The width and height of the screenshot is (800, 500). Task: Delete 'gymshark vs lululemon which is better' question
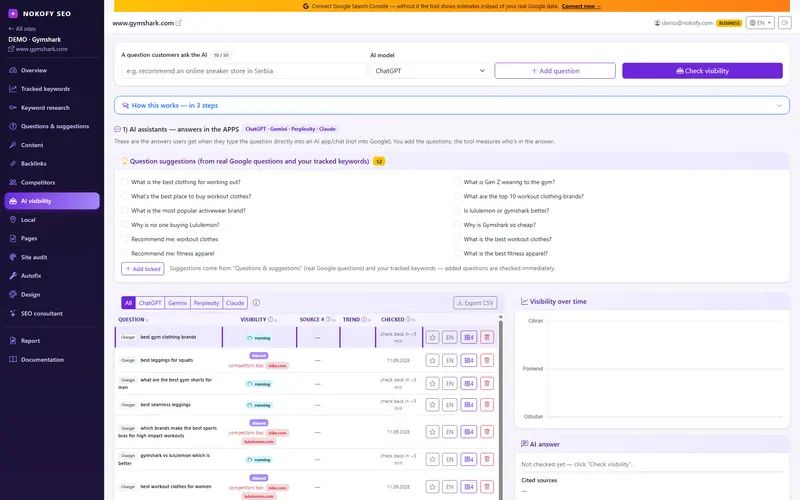[487, 459]
